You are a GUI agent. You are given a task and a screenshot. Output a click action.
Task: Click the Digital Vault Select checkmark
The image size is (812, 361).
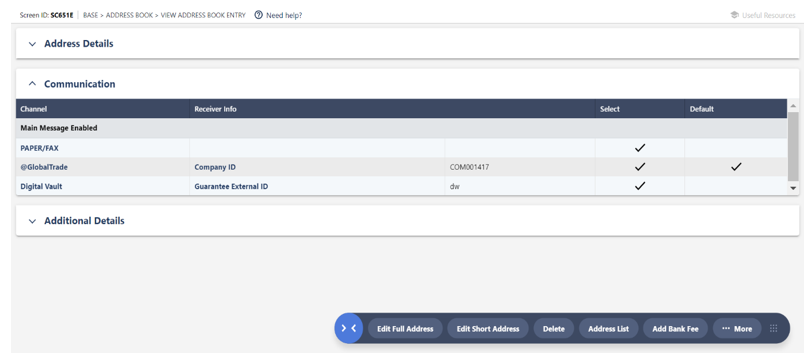click(640, 186)
